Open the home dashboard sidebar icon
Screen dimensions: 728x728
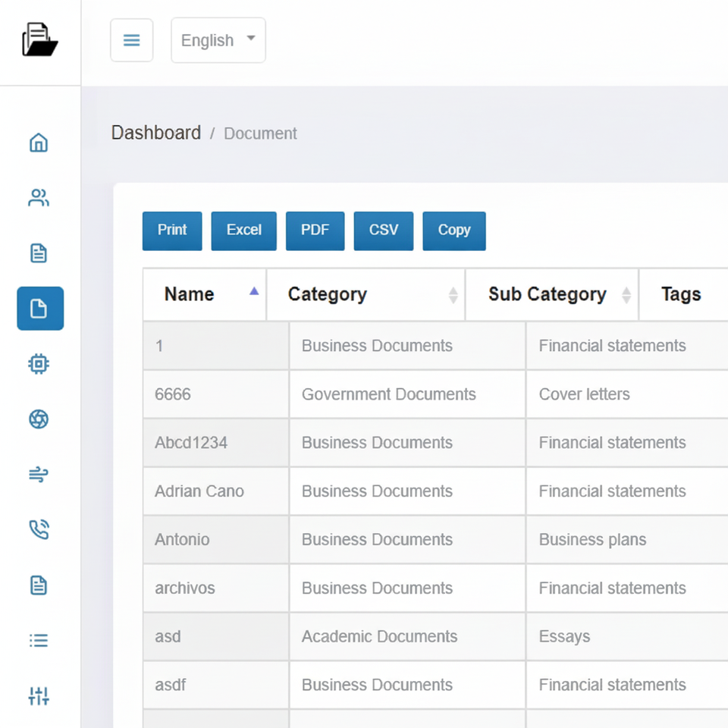[39, 143]
